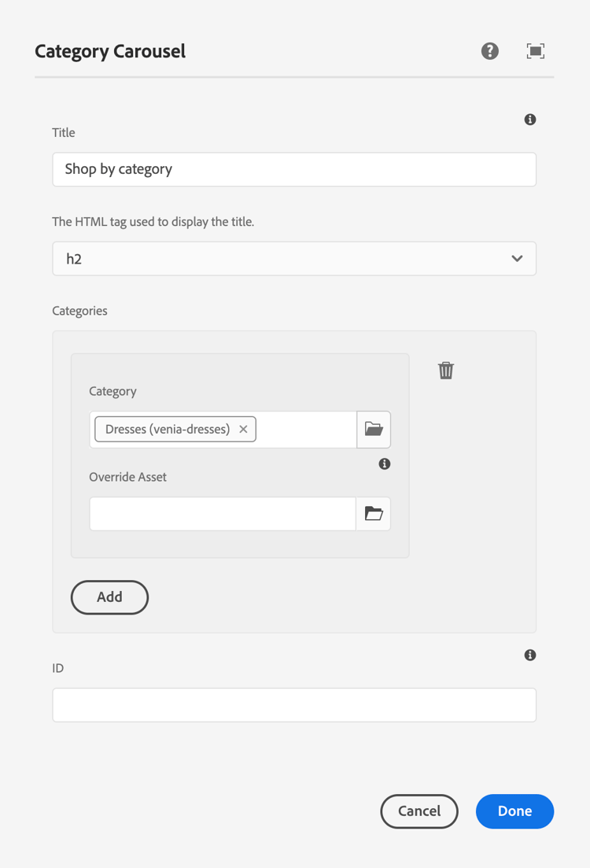Click the Override Asset input field
The width and height of the screenshot is (590, 868).
[222, 514]
